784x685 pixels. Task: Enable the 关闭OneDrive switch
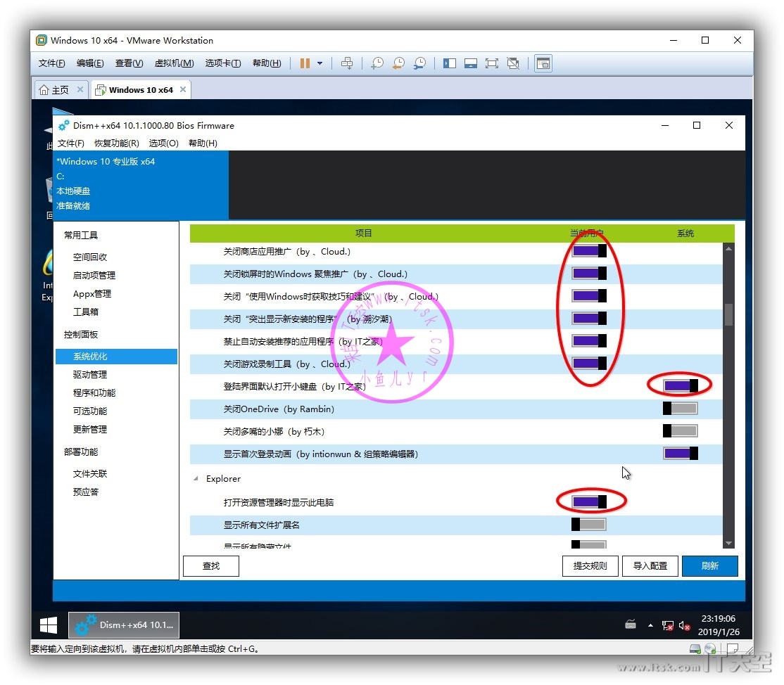pyautogui.click(x=680, y=408)
